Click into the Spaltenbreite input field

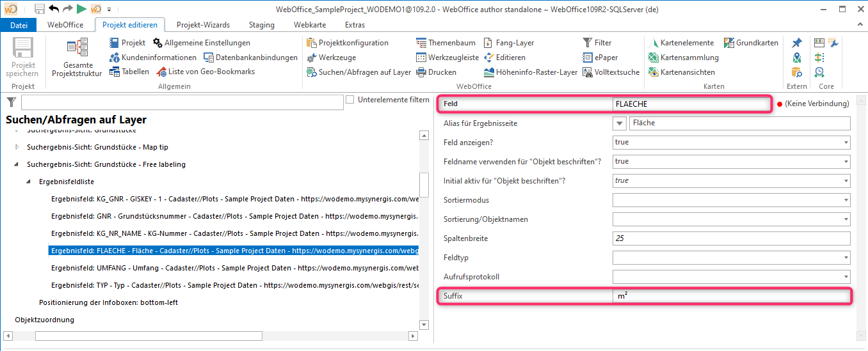tap(730, 238)
